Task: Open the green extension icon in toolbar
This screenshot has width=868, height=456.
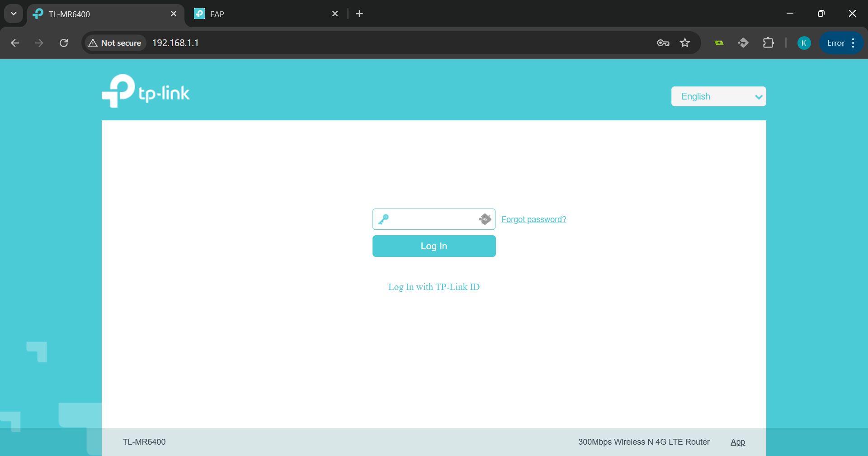Action: (719, 43)
